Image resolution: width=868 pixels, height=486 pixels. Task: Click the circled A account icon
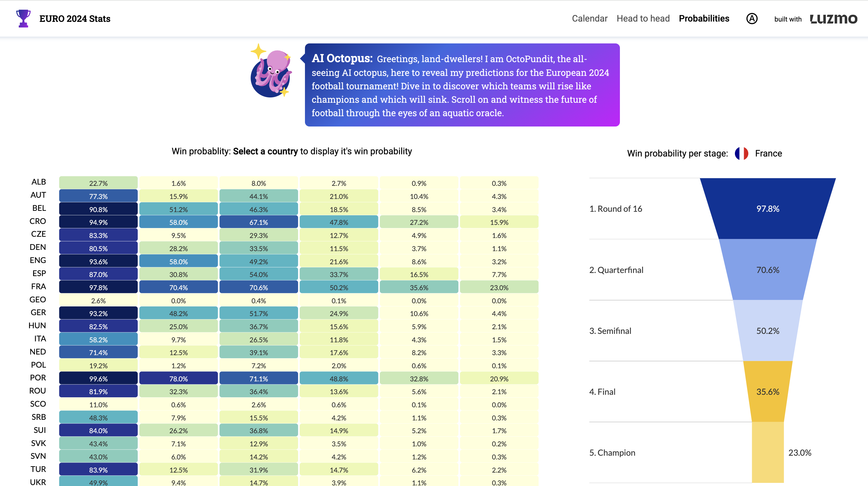[751, 18]
